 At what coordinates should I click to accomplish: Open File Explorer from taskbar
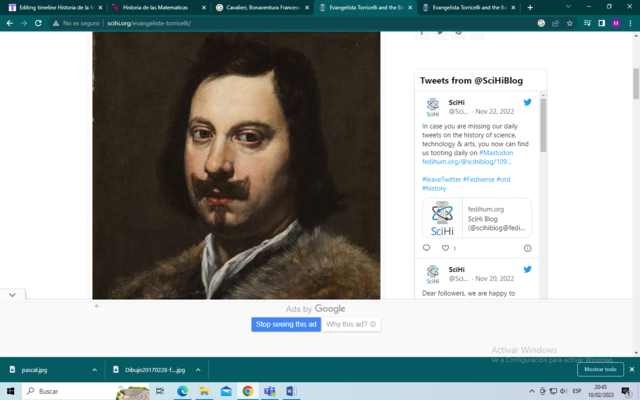coord(204,391)
